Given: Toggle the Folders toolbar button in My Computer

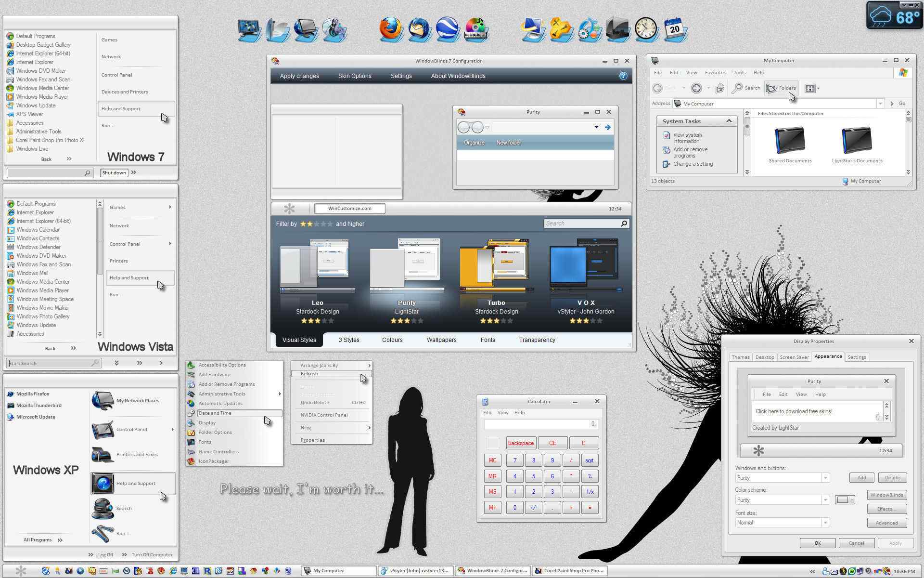Looking at the screenshot, I should (x=782, y=88).
